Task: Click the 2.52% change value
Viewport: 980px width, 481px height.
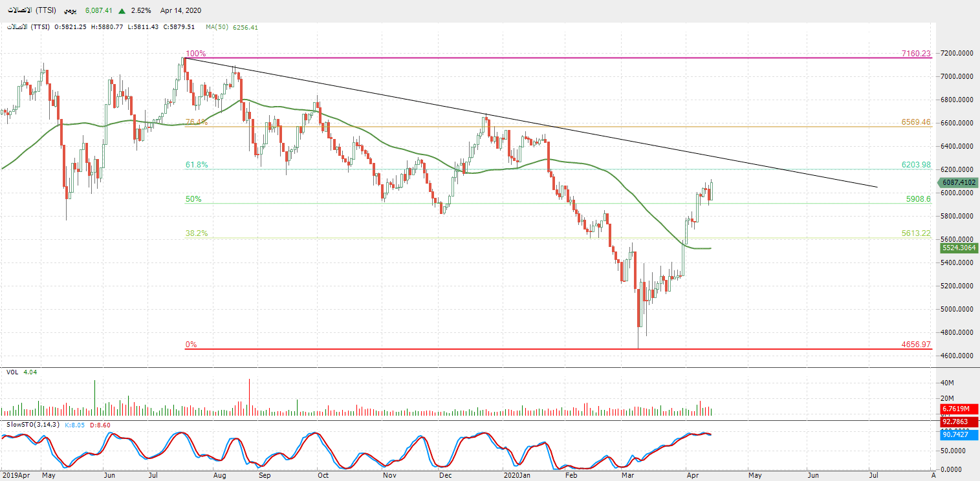Action: click(x=140, y=10)
